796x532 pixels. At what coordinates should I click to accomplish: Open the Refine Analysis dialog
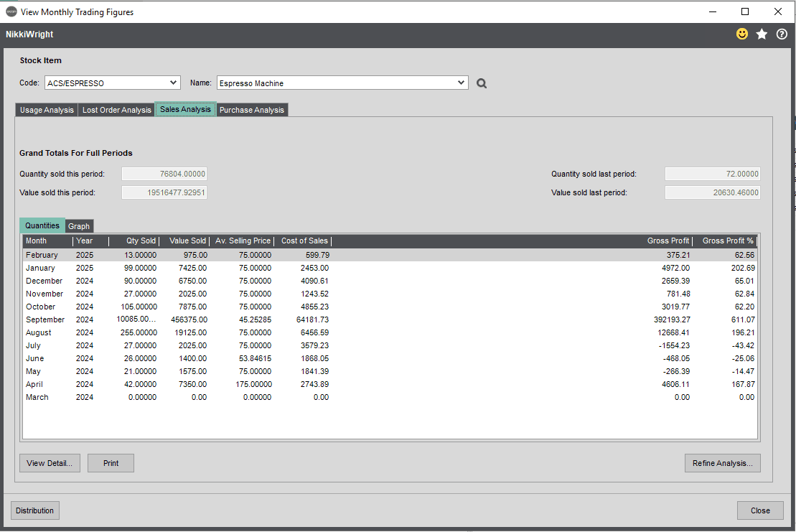point(722,463)
